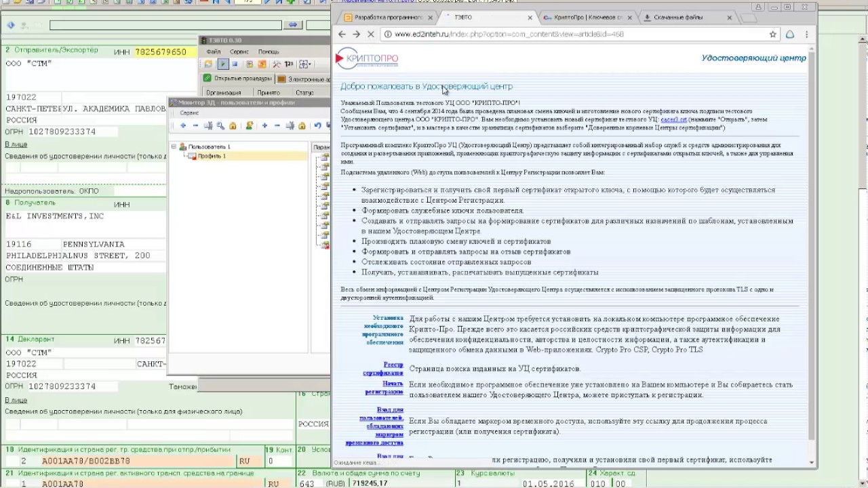Close the ТЭВТО browser tab
868x488 pixels.
click(530, 18)
